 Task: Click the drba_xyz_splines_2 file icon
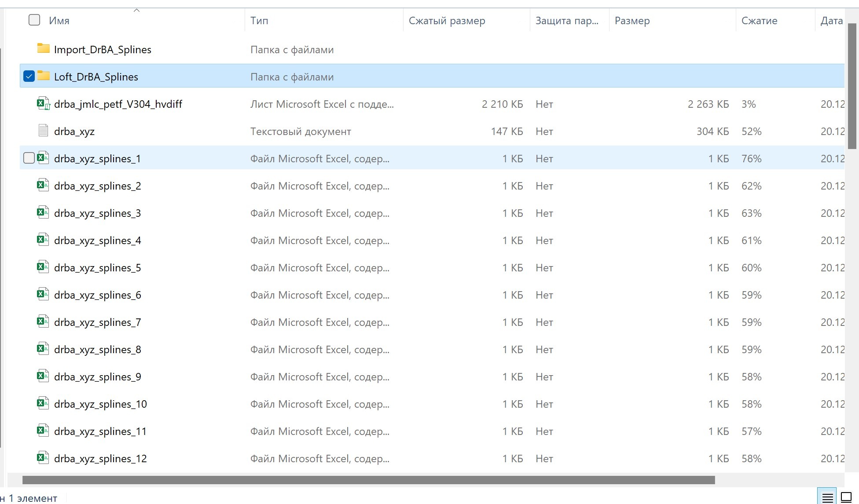(43, 185)
